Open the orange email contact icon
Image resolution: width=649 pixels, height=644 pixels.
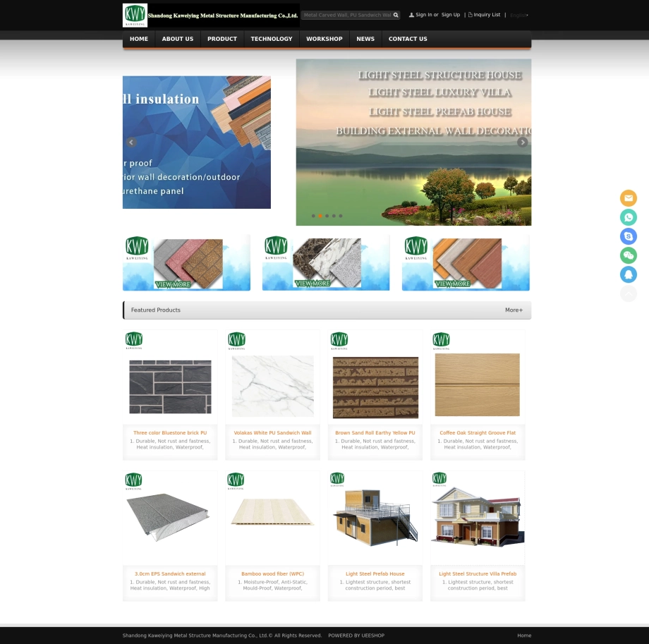pyautogui.click(x=628, y=198)
